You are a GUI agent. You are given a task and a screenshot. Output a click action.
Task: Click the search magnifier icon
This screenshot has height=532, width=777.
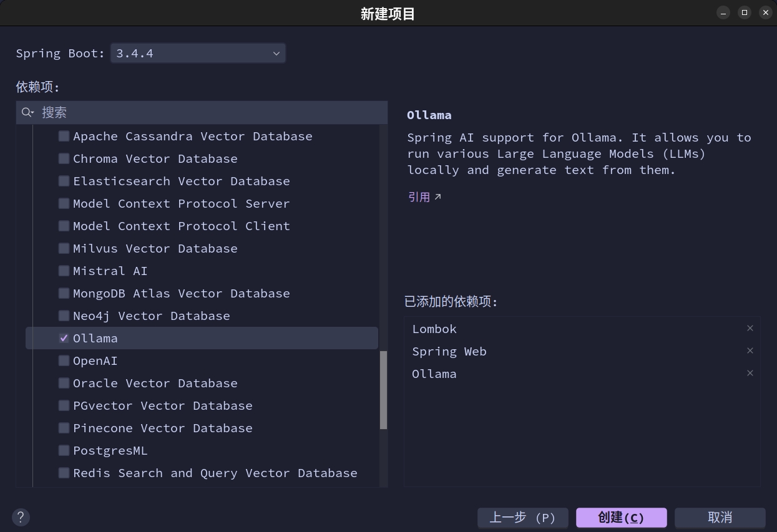pyautogui.click(x=27, y=112)
